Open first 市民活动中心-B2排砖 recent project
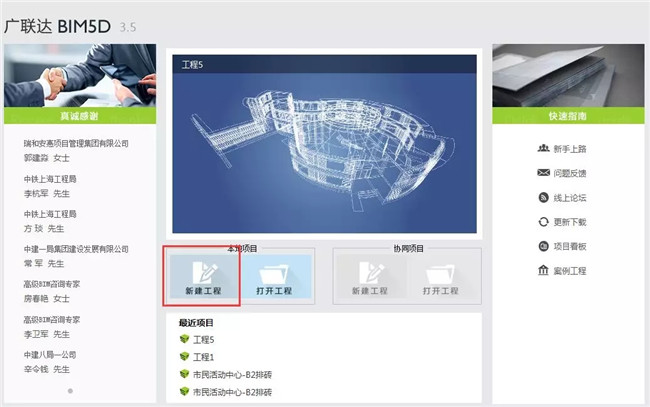Screen dimensions: 650x407 coord(232,375)
